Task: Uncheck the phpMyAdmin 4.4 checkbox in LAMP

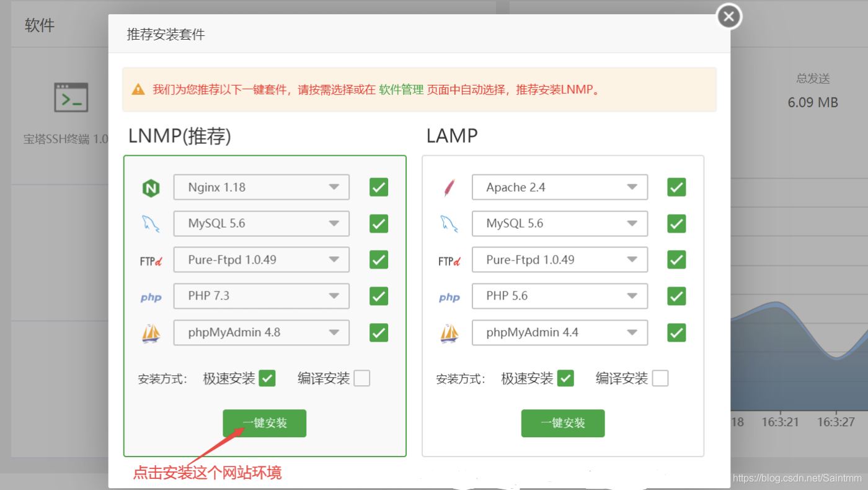Action: click(676, 333)
